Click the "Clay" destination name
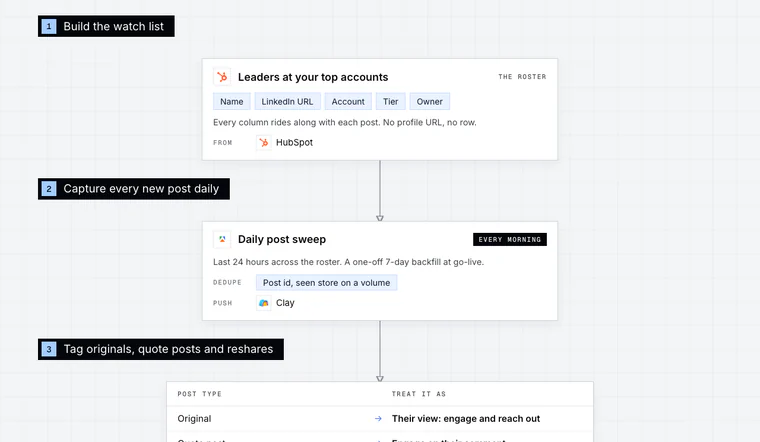This screenshot has height=442, width=760. [285, 303]
